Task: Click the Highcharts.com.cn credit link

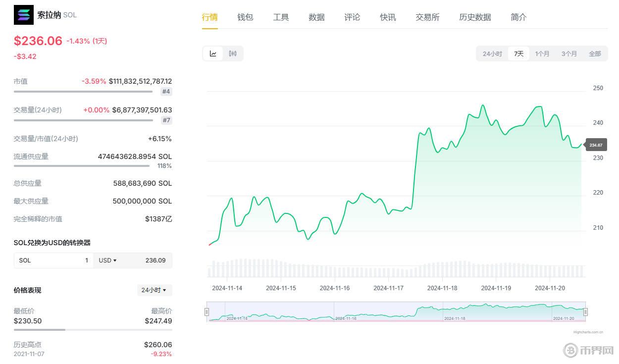Action: click(x=588, y=332)
